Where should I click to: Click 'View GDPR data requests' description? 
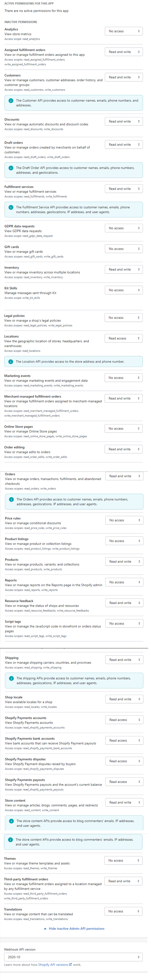(23, 231)
